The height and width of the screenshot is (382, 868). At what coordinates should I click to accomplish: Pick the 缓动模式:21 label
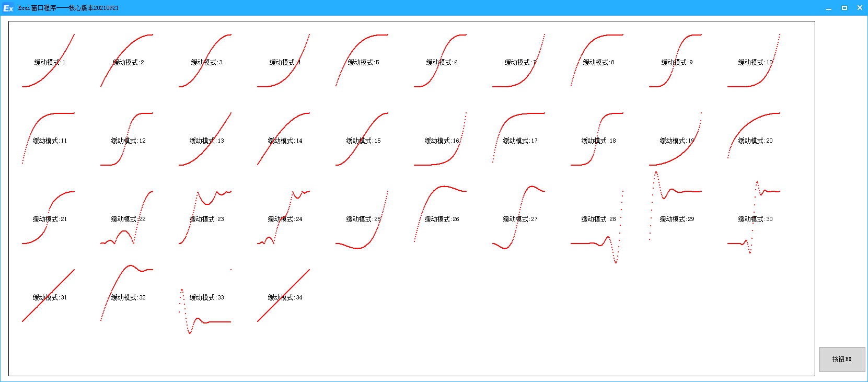(50, 219)
